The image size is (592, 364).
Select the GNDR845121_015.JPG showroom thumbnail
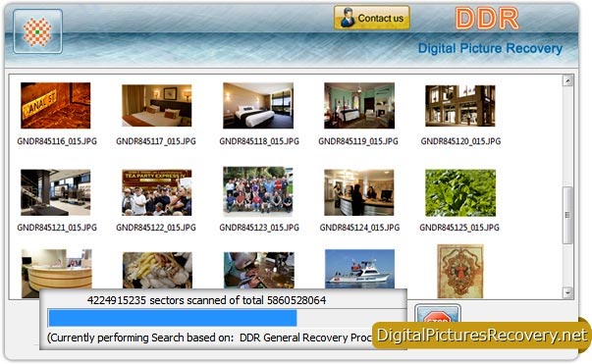pos(56,192)
